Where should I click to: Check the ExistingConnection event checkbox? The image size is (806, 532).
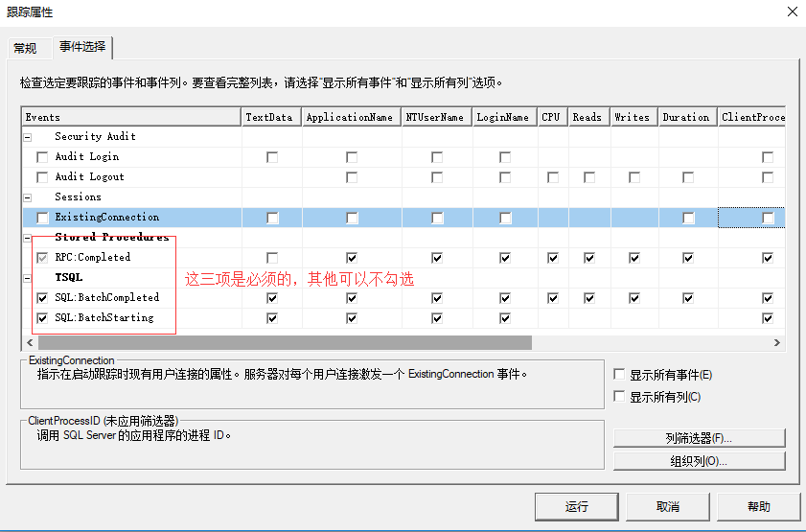tap(42, 218)
